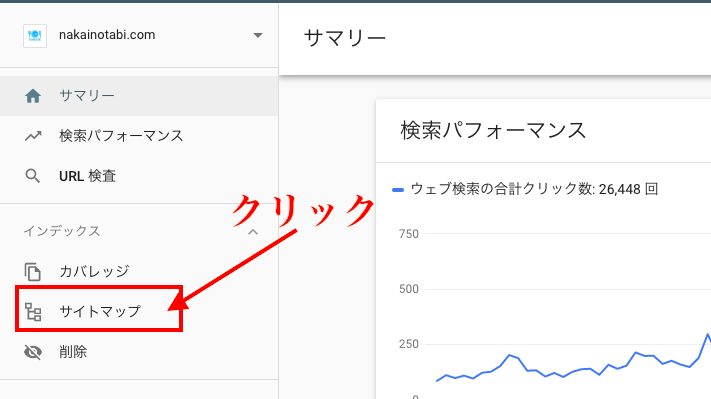
Task: Click the crossed-eye icon beside 削除
Action: 33,352
